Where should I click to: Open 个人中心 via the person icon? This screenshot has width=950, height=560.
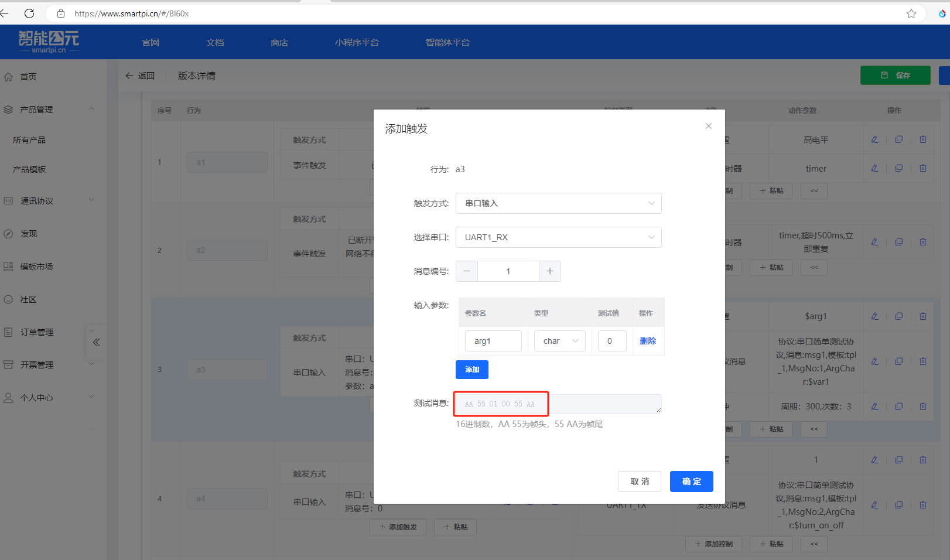tap(8, 397)
